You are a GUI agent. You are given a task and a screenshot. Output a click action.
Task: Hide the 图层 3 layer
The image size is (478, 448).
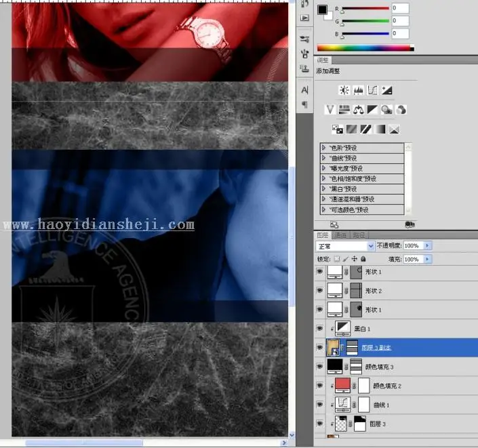(319, 424)
